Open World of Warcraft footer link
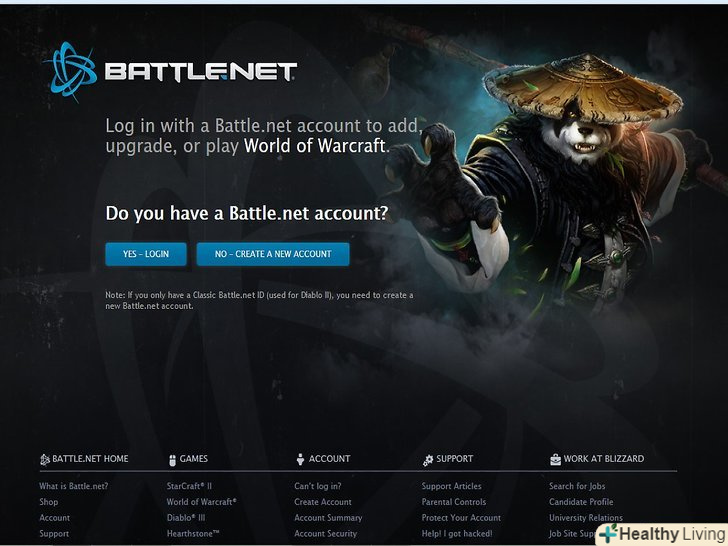This screenshot has width=728, height=546. [202, 502]
